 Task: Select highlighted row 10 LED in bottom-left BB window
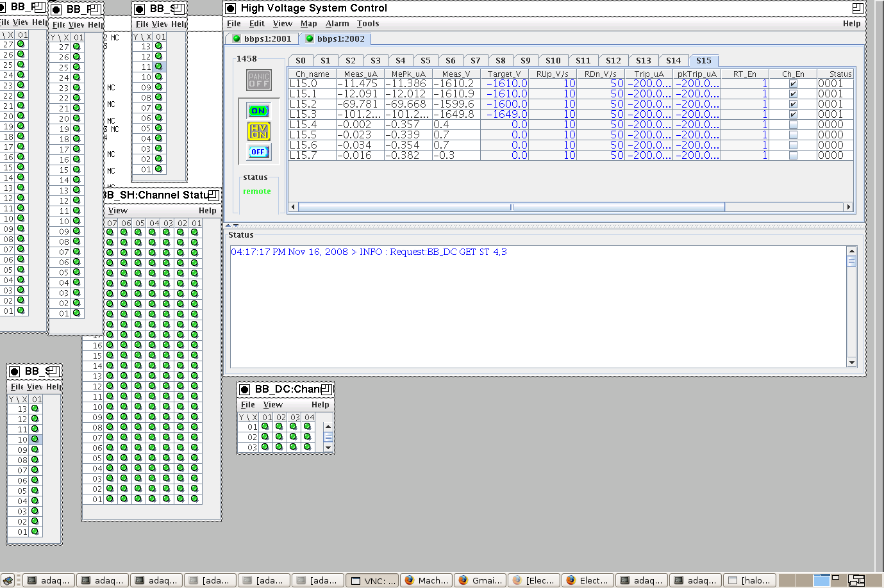point(35,439)
